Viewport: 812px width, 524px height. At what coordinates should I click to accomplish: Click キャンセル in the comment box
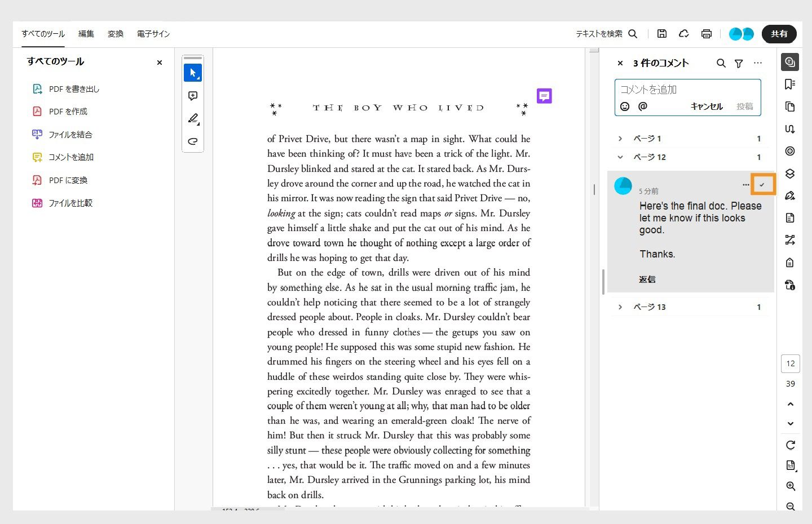pyautogui.click(x=707, y=106)
